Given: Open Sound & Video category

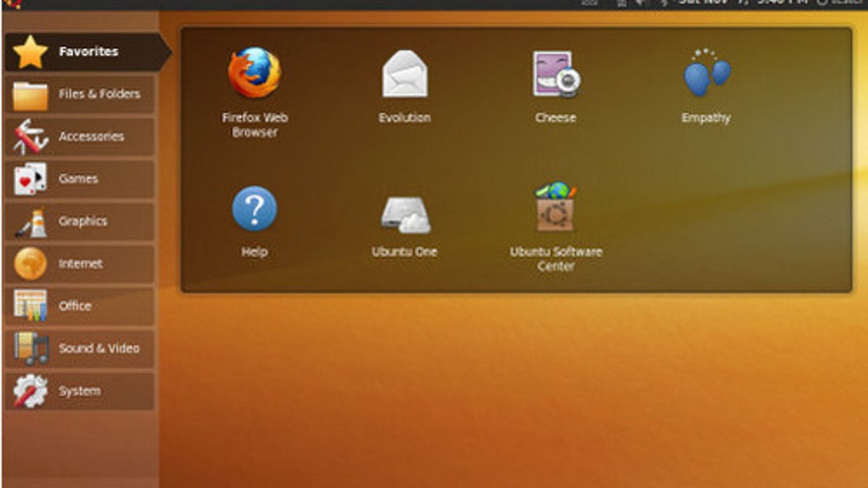Looking at the screenshot, I should pyautogui.click(x=80, y=348).
